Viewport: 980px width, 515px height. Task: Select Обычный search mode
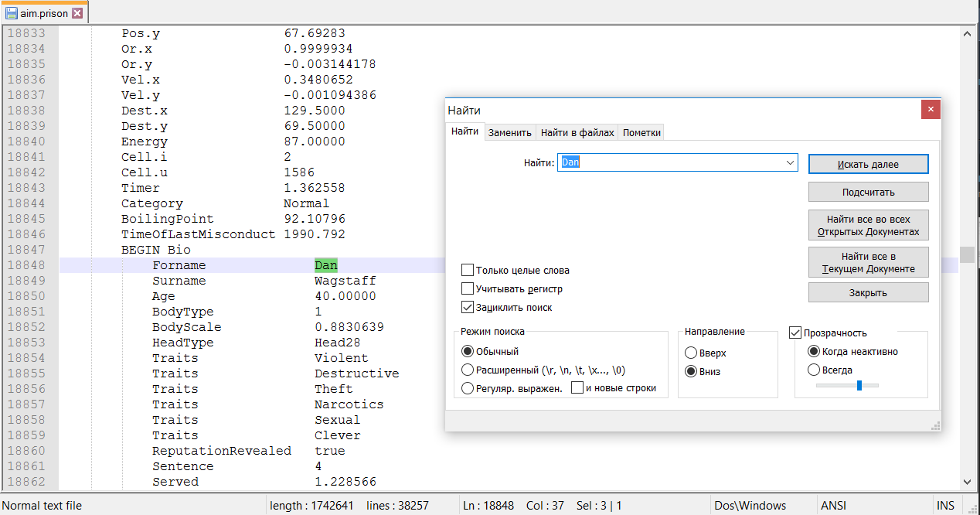pyautogui.click(x=467, y=351)
